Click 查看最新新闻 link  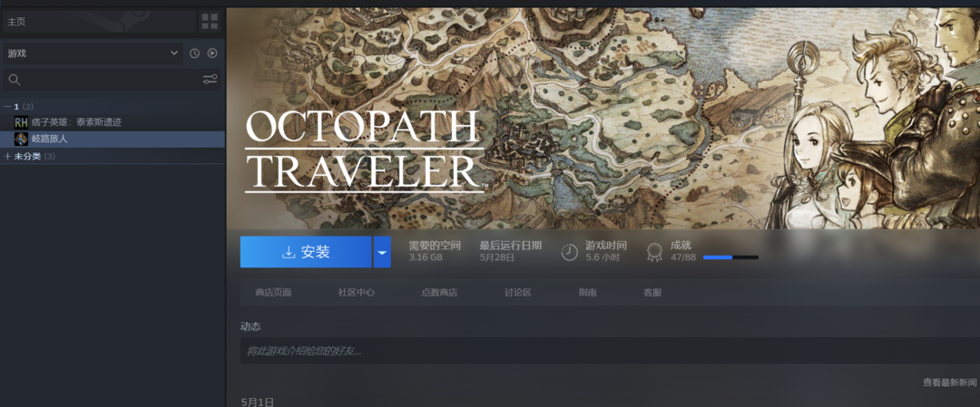click(950, 383)
